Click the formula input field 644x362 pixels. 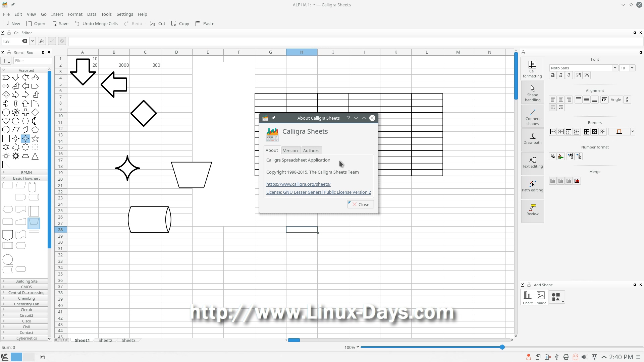(356, 41)
